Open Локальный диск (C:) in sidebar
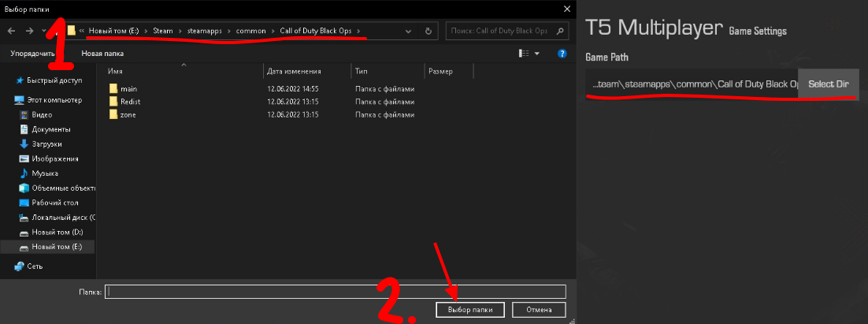The width and height of the screenshot is (868, 324). click(63, 218)
